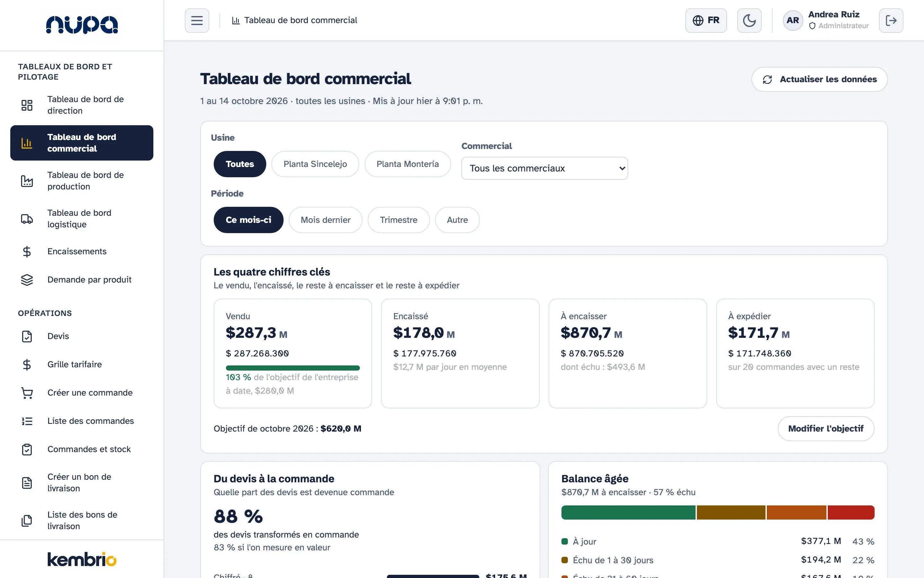Click the list icon for Liste des commandes
Viewport: 924px width, 578px height.
tap(27, 421)
